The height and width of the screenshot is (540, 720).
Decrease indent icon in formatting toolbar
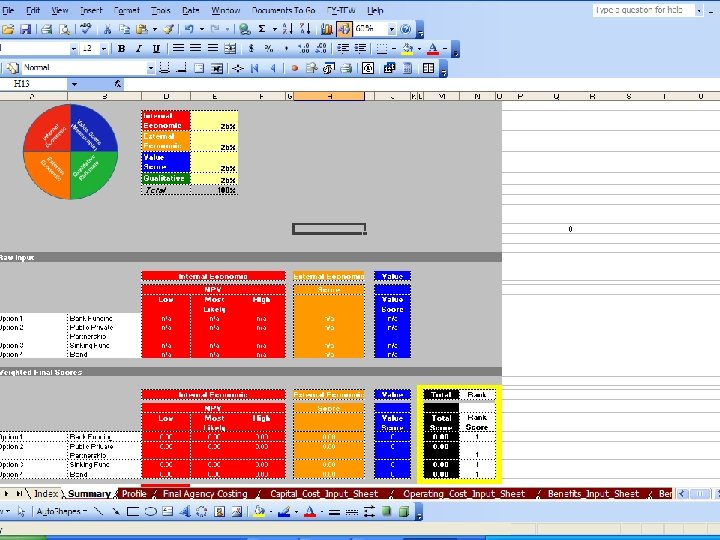tap(343, 49)
